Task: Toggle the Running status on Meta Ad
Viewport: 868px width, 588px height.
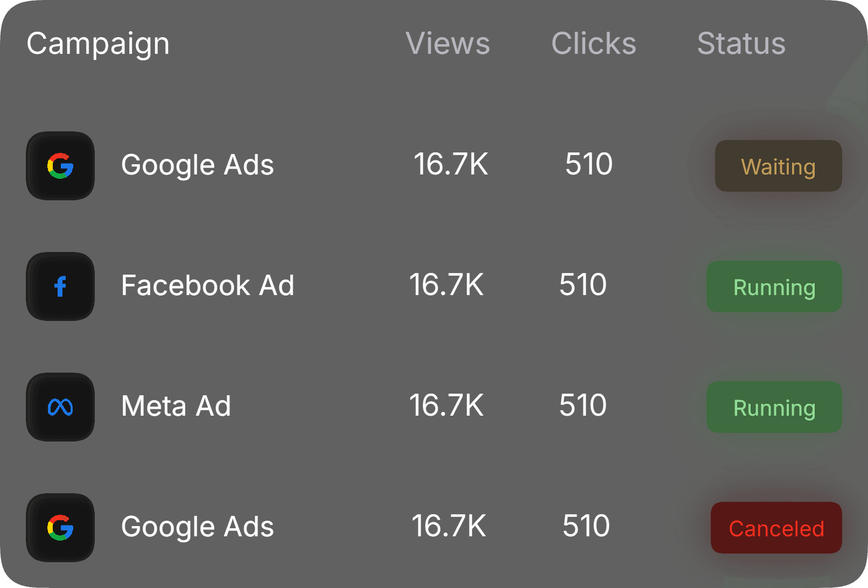Action: (774, 407)
